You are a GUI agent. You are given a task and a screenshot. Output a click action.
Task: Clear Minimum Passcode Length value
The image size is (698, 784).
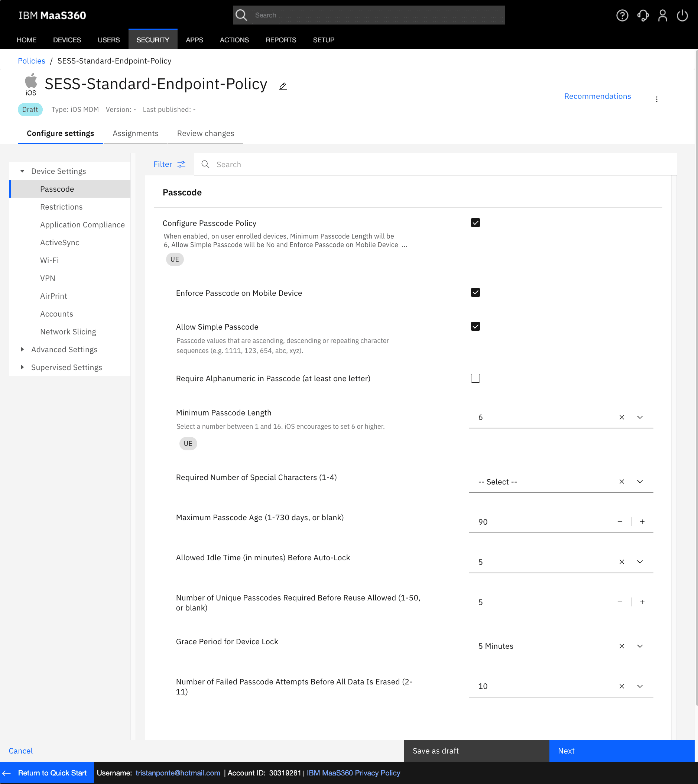pyautogui.click(x=622, y=417)
